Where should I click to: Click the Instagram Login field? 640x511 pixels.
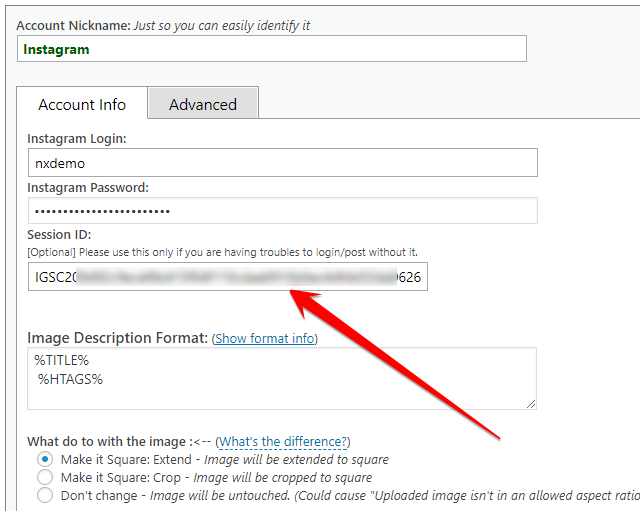point(283,163)
